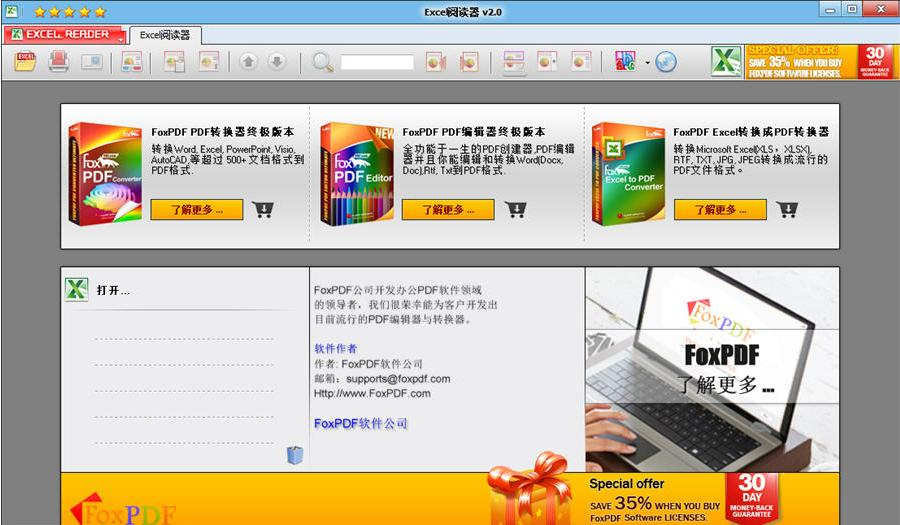This screenshot has width=900, height=525.
Task: Go to next page with down arrow
Action: coord(277,61)
